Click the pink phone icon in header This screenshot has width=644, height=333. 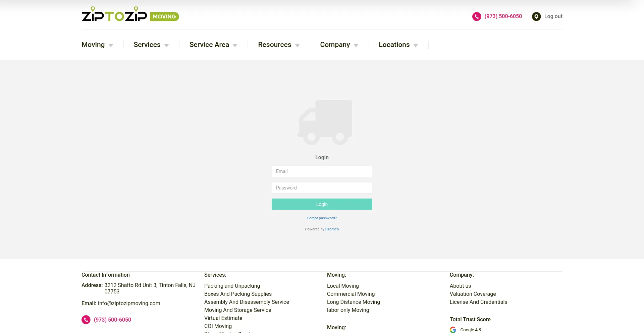[x=477, y=16]
